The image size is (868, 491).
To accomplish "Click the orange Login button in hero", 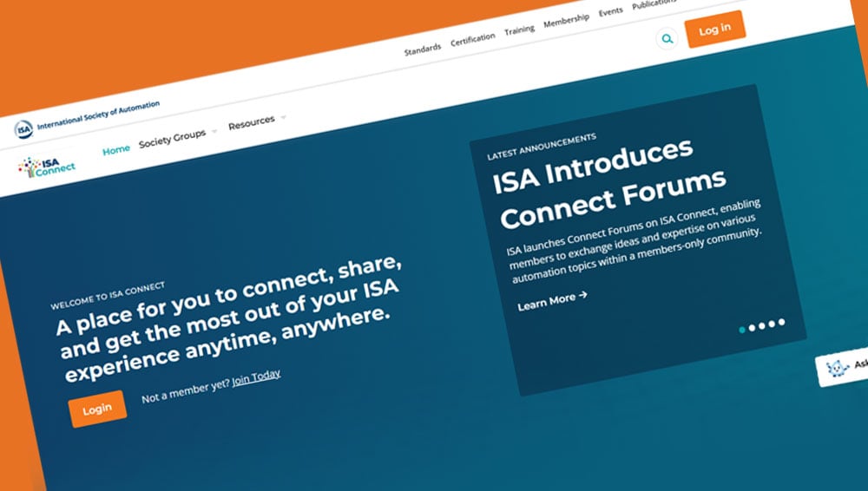I will point(97,409).
